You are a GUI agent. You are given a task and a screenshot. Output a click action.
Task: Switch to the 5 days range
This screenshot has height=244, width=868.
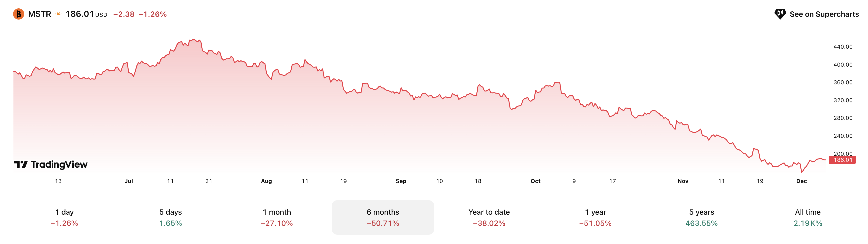(171, 217)
